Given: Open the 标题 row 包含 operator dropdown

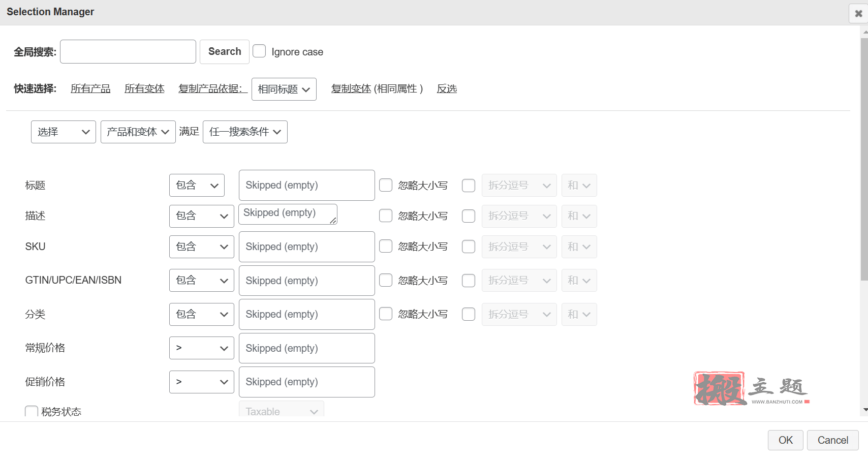Looking at the screenshot, I should pos(197,186).
